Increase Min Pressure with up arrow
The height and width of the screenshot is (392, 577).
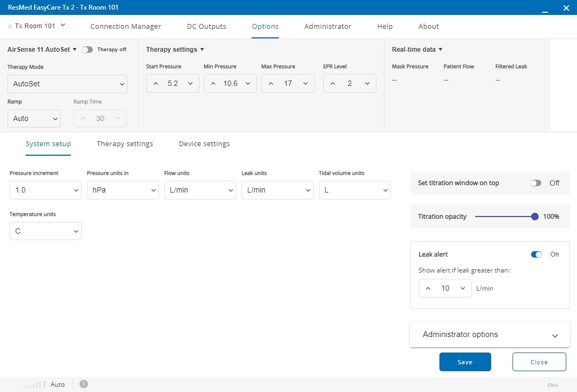point(213,84)
